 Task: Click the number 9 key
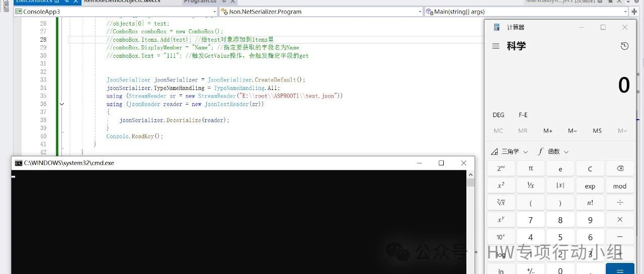[x=590, y=220]
